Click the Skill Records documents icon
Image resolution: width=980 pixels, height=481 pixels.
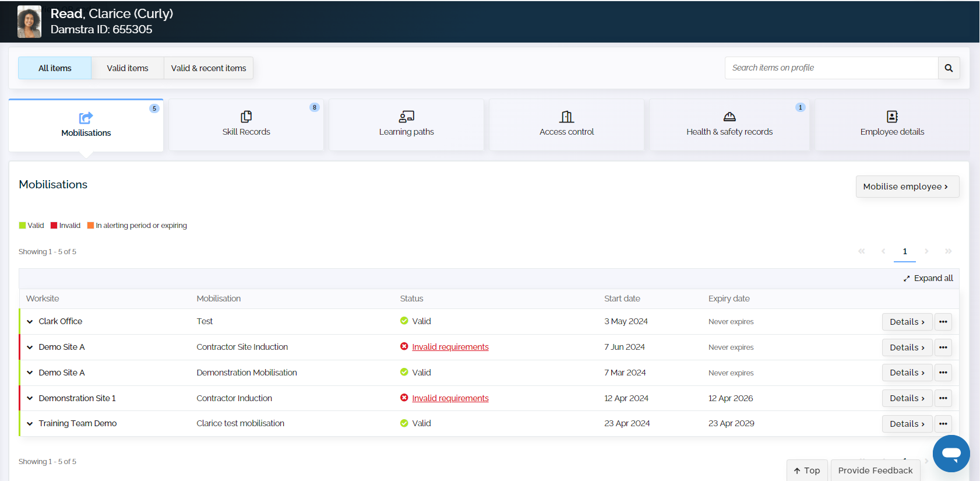(x=246, y=117)
